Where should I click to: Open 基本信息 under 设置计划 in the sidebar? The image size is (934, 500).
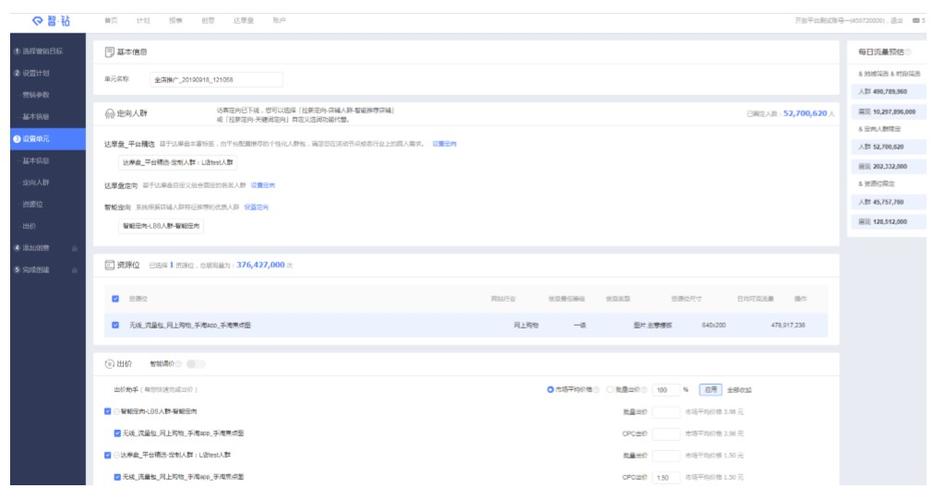(x=36, y=117)
